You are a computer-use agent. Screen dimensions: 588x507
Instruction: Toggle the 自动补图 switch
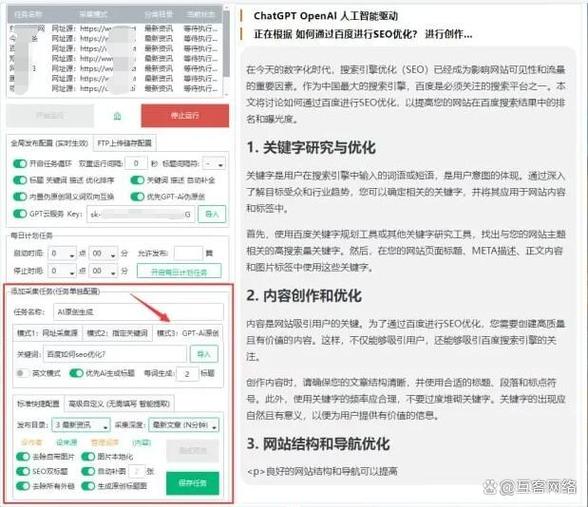click(88, 471)
